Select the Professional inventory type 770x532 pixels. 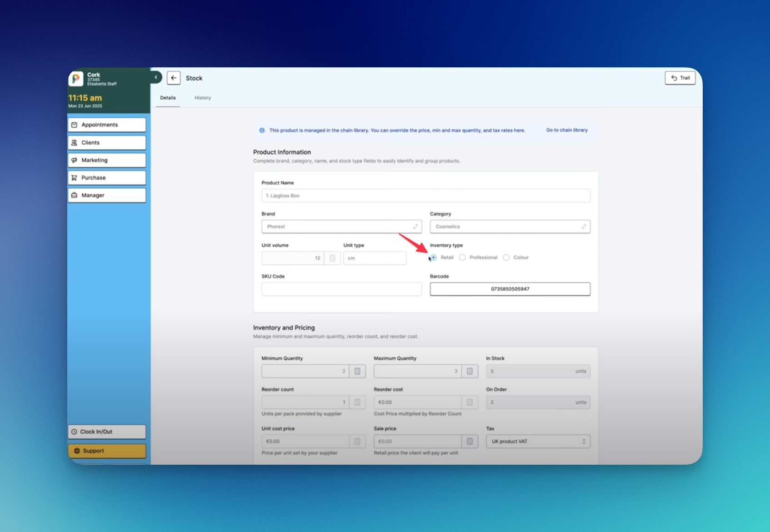(462, 257)
